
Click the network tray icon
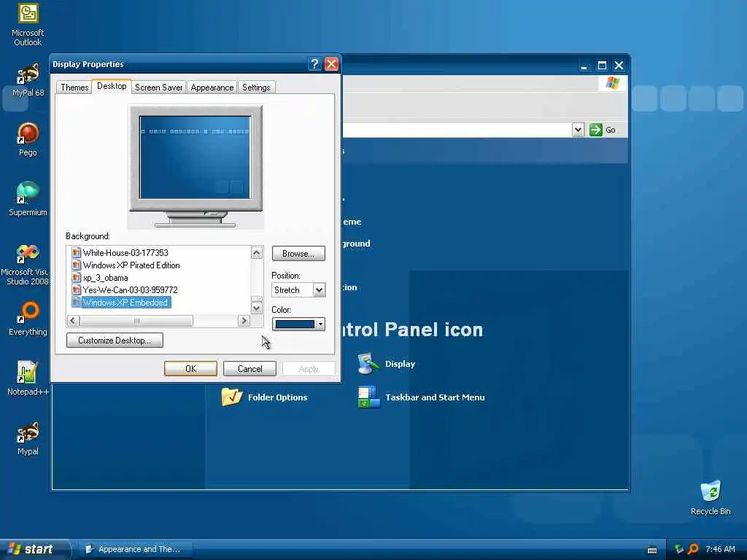679,549
